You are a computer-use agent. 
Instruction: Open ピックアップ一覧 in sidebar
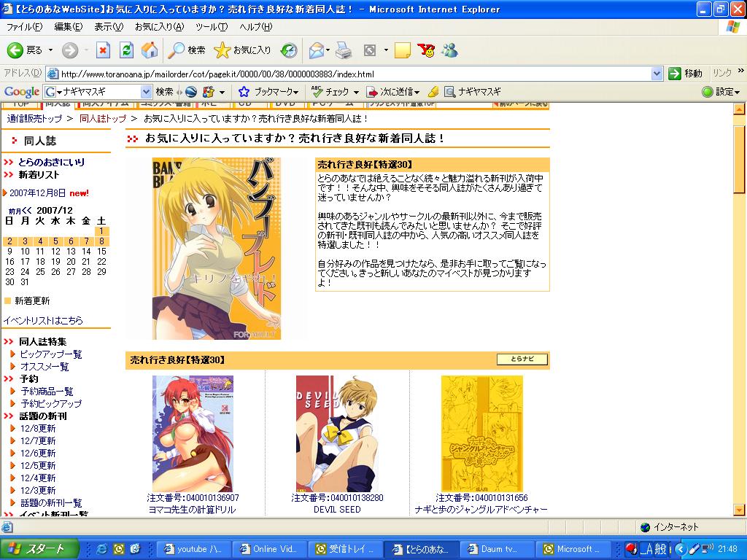(x=51, y=354)
